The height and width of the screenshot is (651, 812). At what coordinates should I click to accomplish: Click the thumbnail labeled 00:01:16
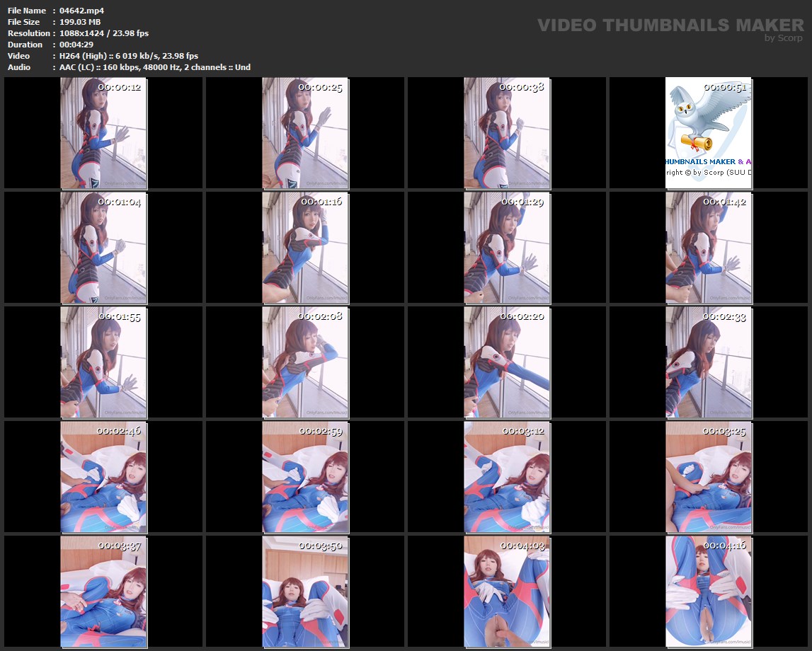click(305, 248)
